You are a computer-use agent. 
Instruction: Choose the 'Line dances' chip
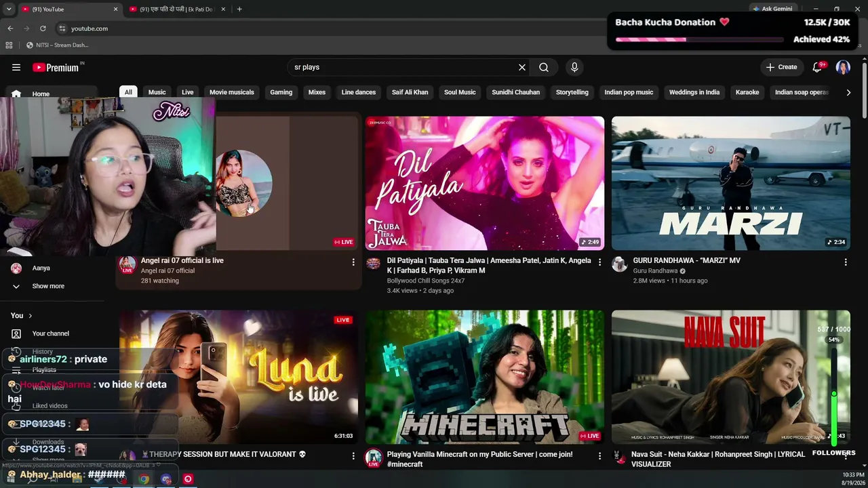point(359,92)
